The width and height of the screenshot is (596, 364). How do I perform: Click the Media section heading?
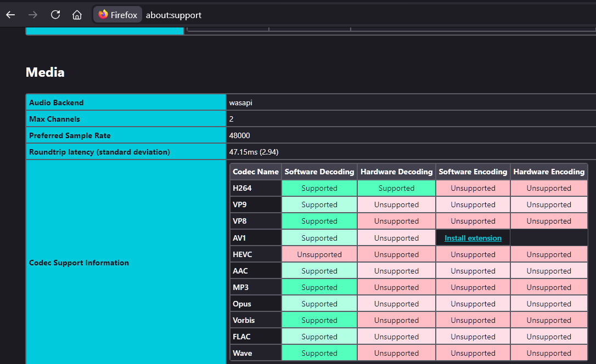(x=45, y=72)
